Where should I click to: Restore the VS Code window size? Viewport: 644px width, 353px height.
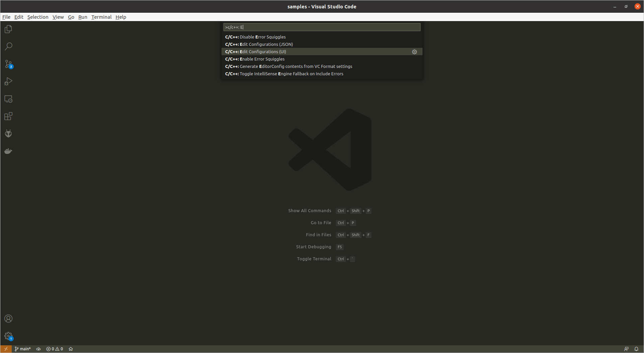tap(626, 7)
